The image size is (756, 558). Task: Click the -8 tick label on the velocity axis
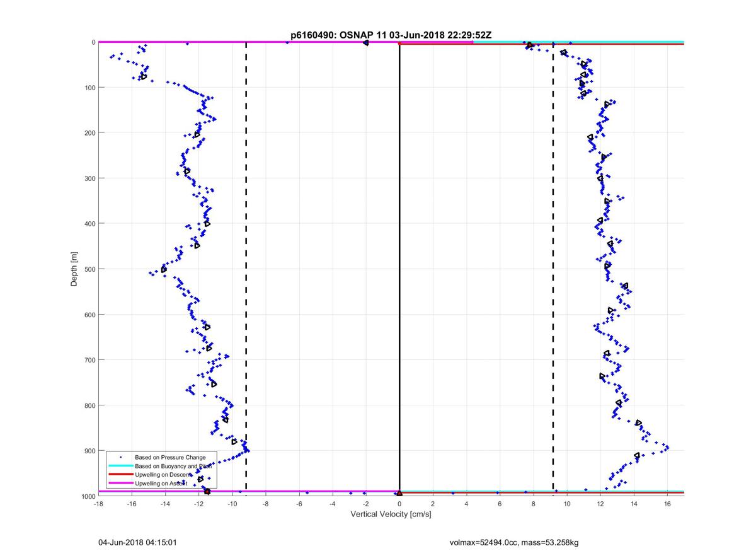tap(265, 504)
